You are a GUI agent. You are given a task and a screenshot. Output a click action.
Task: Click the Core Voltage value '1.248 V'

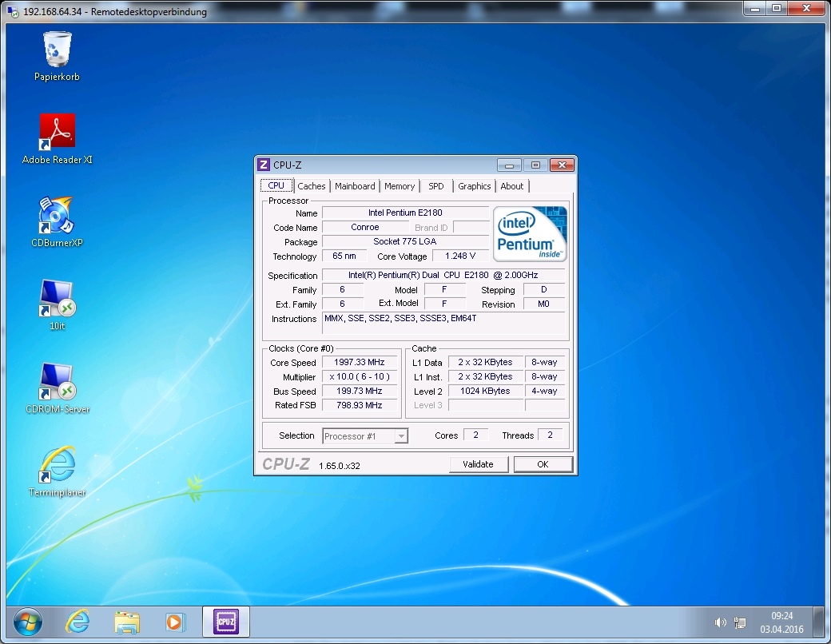460,256
